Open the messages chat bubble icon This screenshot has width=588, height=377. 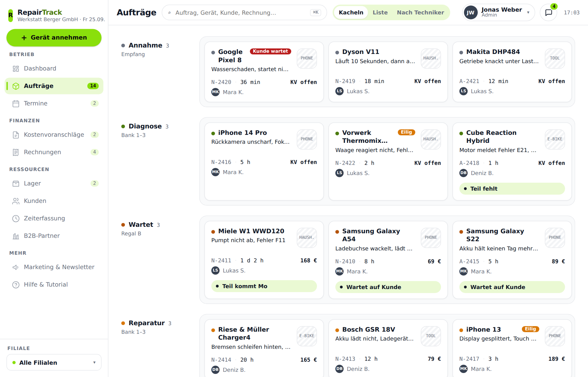tap(548, 13)
